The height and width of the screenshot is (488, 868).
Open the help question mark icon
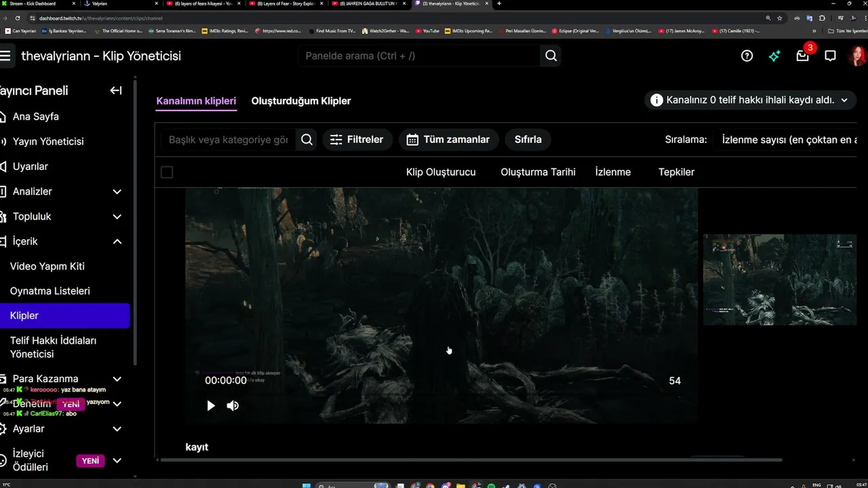[747, 56]
